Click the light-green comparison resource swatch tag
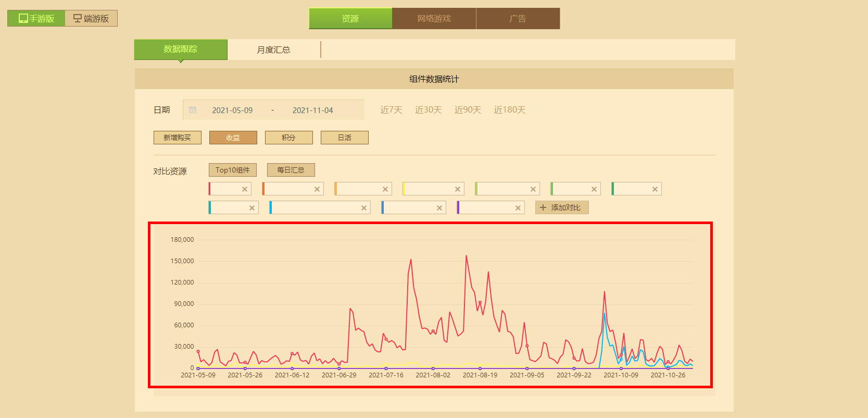 [476, 189]
